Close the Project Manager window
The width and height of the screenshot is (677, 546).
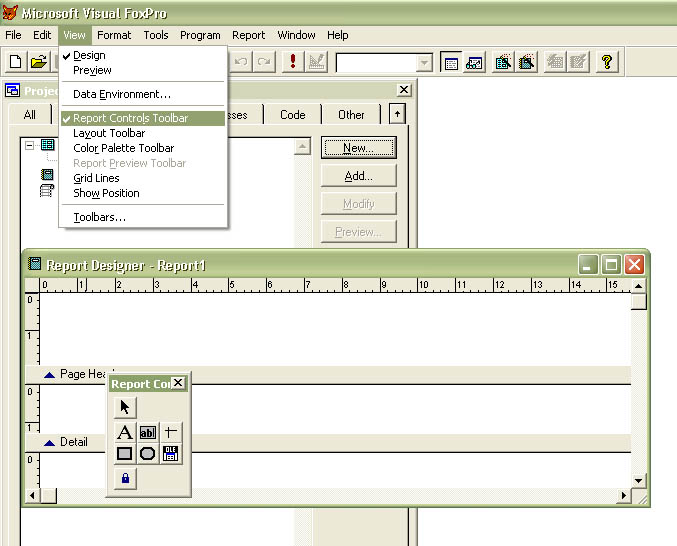click(404, 90)
